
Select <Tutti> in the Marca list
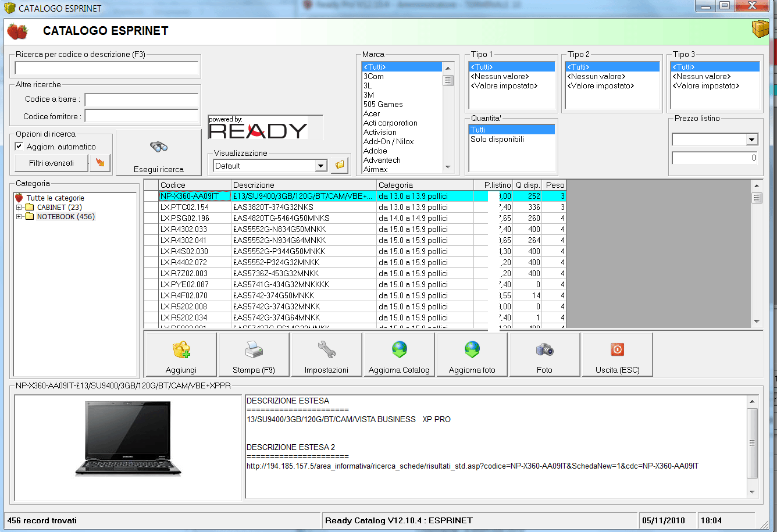[x=402, y=67]
